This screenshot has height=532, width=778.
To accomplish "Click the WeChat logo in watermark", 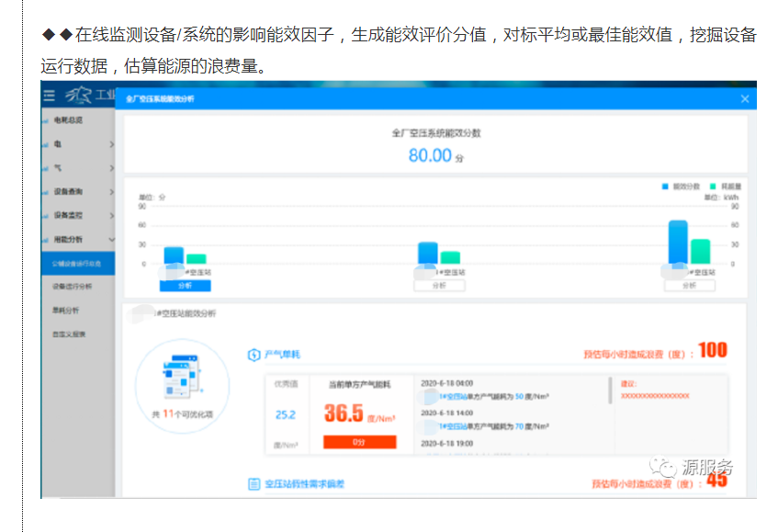I will pos(662,468).
